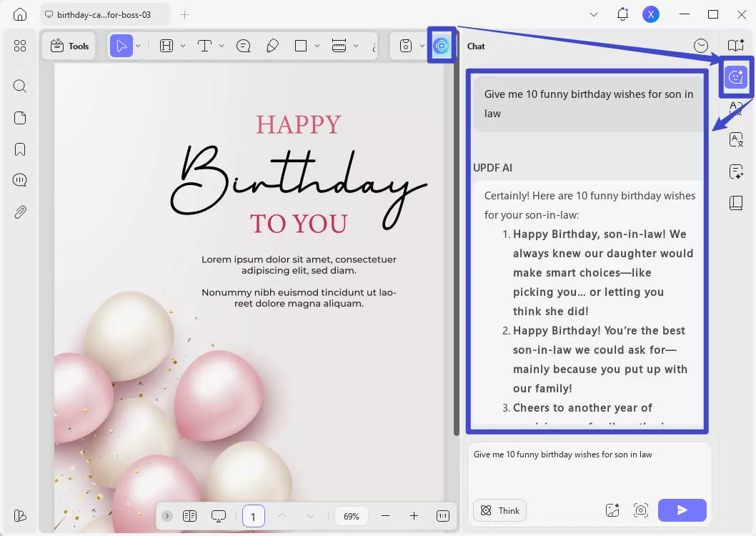756x536 pixels.
Task: Send the chat message
Action: (682, 510)
